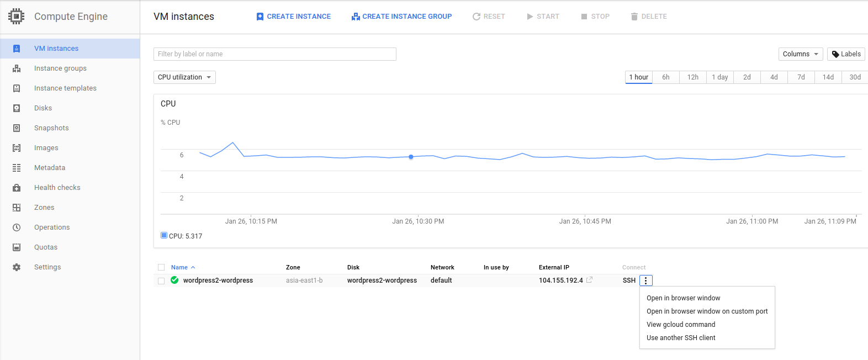Screen dimensions: 868x360
Task: Choose View gcloud command
Action: [681, 325]
